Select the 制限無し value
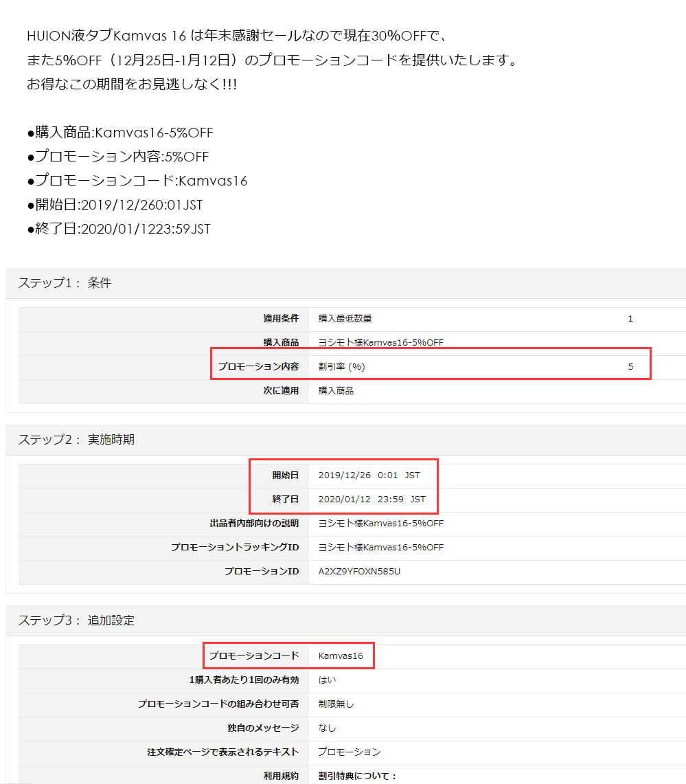Viewport: 686px width, 784px height. click(336, 704)
